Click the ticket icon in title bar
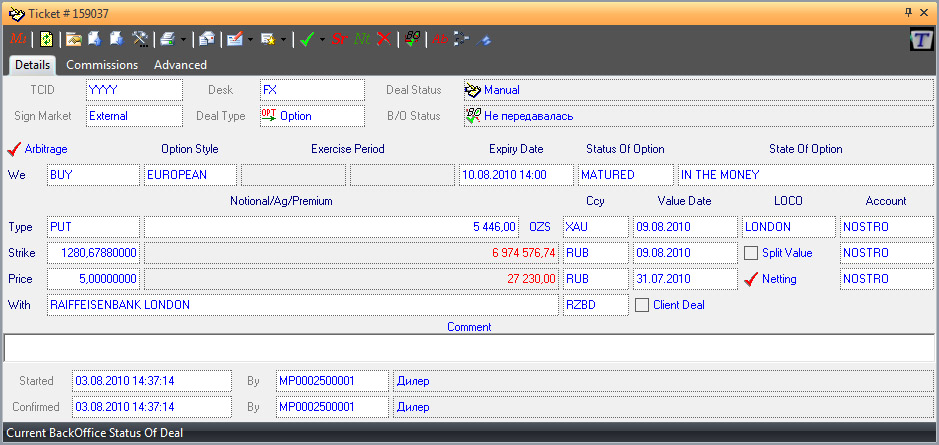939x445 pixels. click(17, 13)
